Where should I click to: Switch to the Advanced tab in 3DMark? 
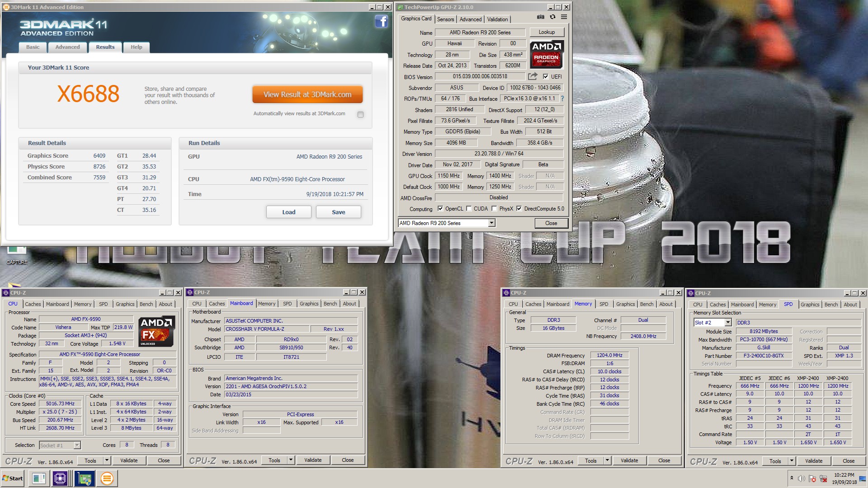click(67, 47)
